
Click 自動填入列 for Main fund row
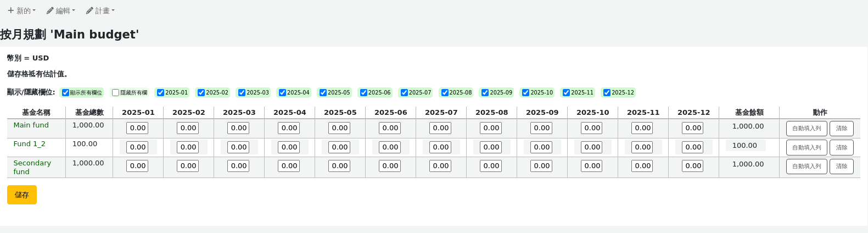(x=807, y=128)
